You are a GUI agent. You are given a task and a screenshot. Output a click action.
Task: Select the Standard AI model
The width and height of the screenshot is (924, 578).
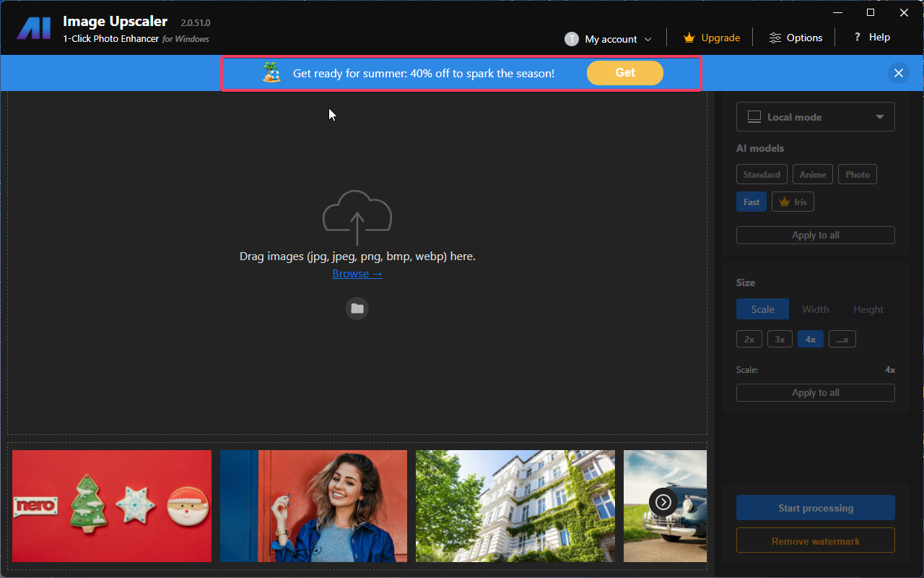[x=762, y=175]
